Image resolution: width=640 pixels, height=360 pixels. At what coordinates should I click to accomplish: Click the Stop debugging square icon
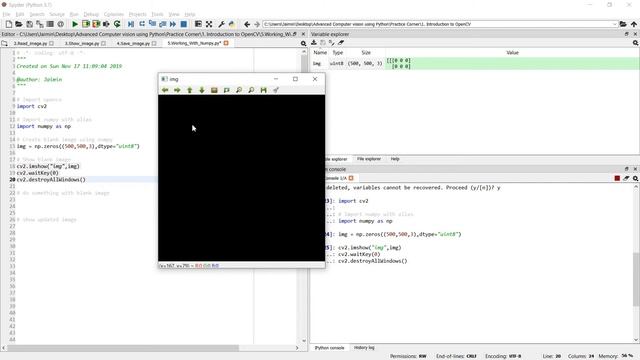pos(184,24)
